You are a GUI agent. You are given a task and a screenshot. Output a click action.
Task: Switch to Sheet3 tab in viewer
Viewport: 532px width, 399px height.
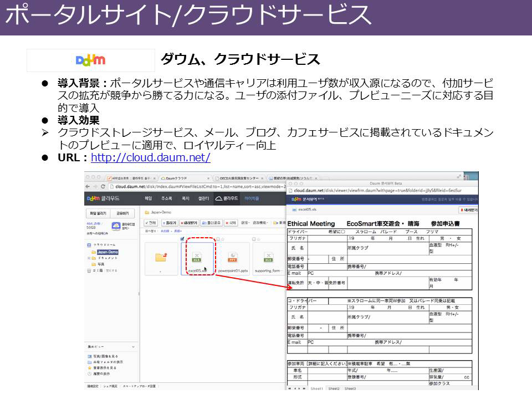pyautogui.click(x=350, y=388)
